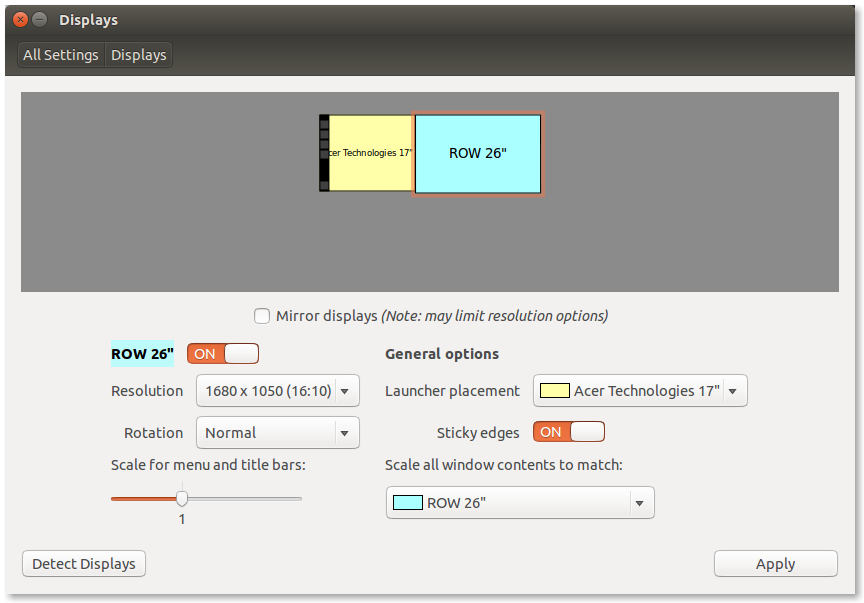
Task: Close the Displays window
Action: pyautogui.click(x=20, y=20)
